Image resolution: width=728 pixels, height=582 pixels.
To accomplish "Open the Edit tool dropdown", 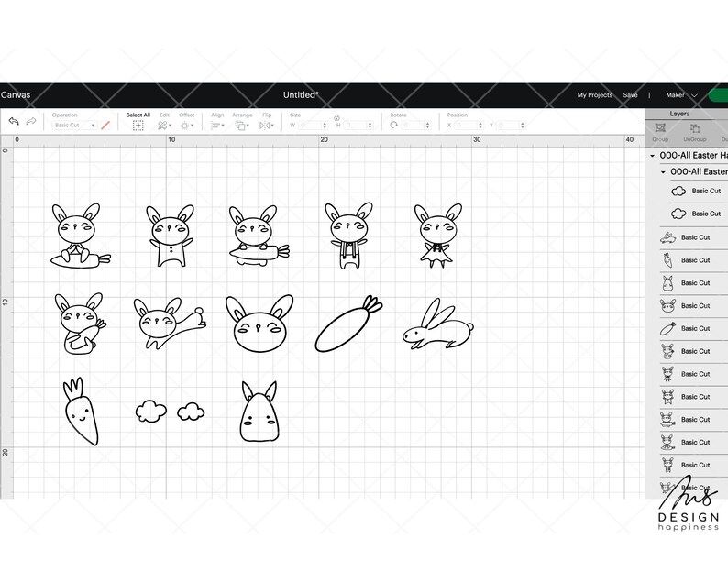I will [x=164, y=126].
